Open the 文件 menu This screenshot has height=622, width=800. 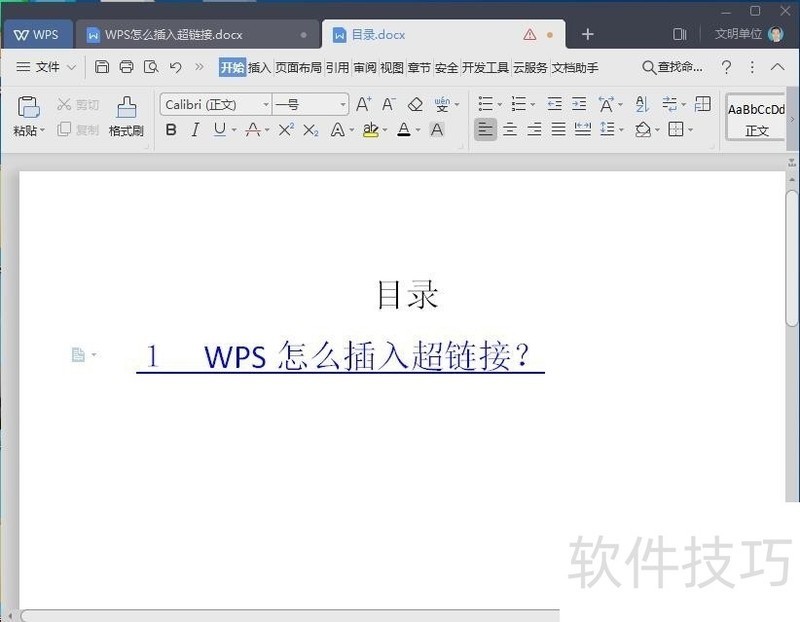(x=48, y=67)
